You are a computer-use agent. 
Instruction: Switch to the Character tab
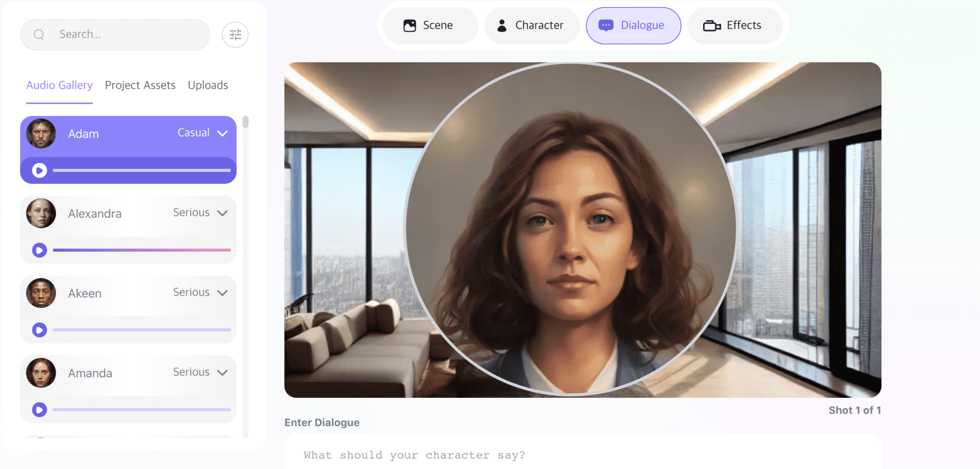pyautogui.click(x=532, y=25)
